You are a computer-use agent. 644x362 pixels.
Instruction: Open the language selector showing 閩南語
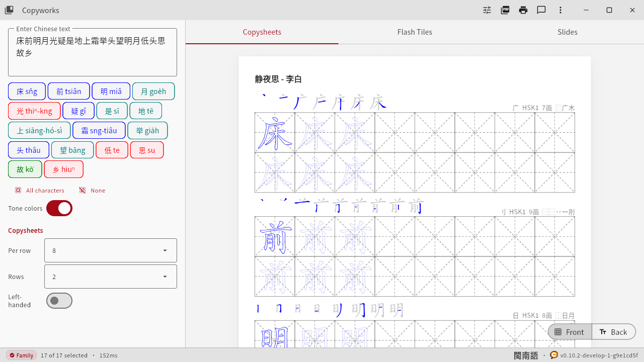[526, 355]
